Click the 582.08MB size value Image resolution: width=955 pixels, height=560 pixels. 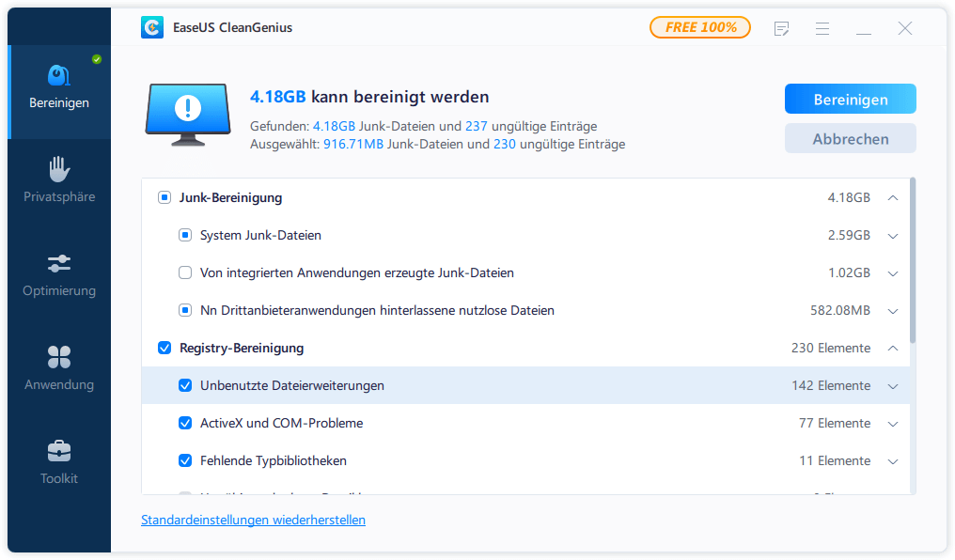[840, 310]
